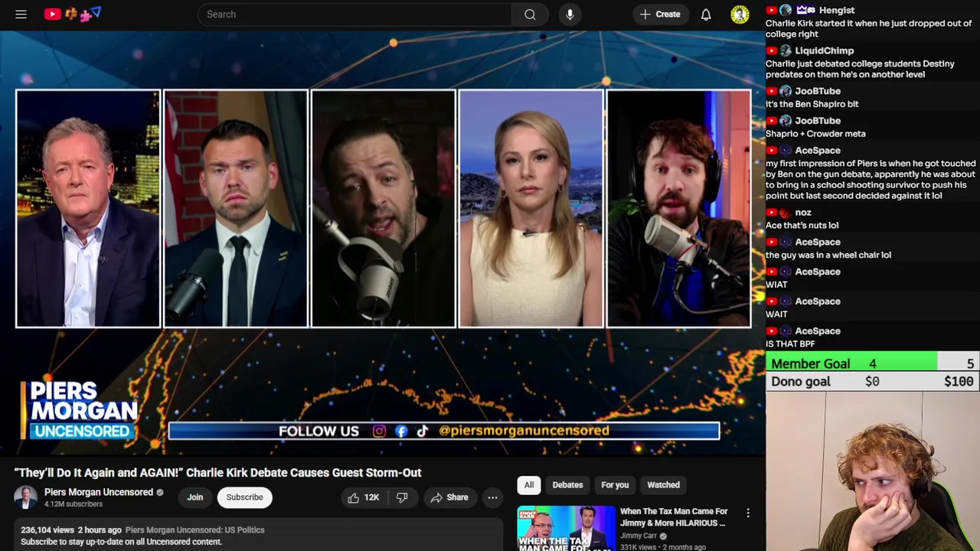Focus the YouTube search field
This screenshot has height=551, width=980.
click(x=354, y=14)
